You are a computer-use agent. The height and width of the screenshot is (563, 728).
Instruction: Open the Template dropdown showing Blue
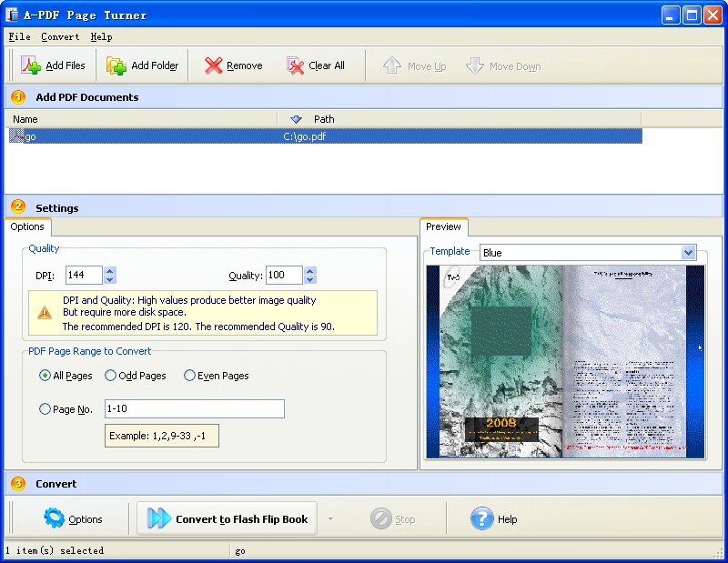[689, 251]
